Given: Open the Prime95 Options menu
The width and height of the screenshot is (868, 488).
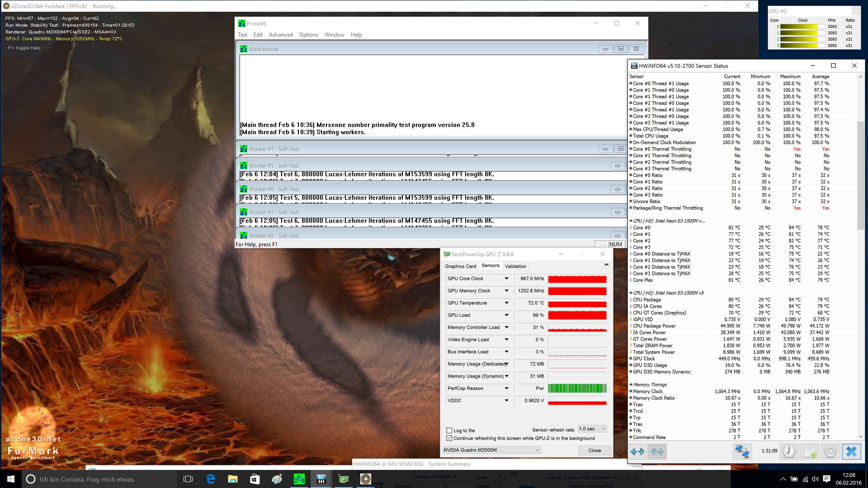Looking at the screenshot, I should click(x=308, y=35).
